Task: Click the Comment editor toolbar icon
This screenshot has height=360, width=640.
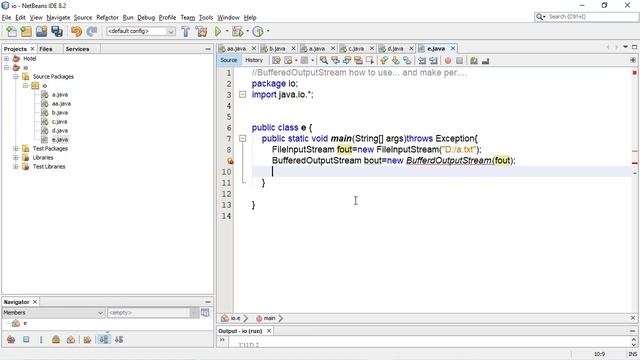Action: 473,60
